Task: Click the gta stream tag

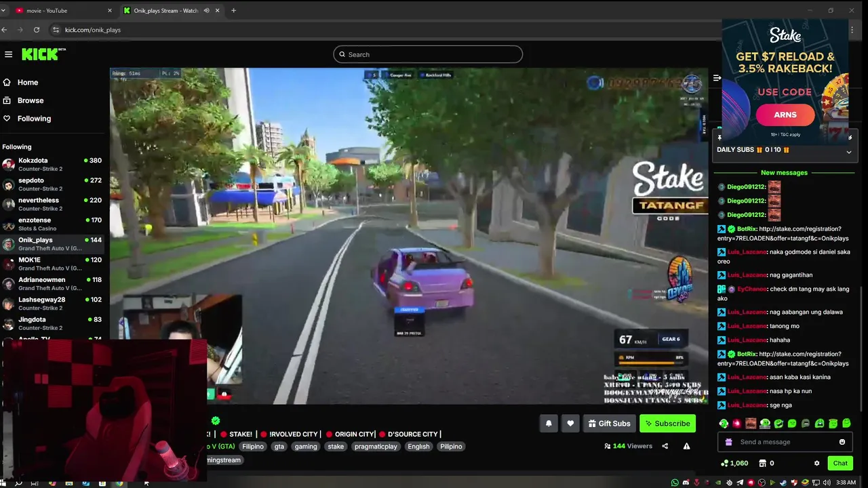Action: [279, 447]
